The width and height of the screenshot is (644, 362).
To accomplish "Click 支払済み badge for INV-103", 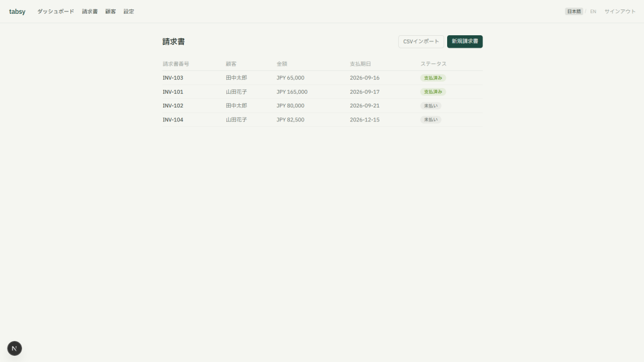I will [x=433, y=77].
